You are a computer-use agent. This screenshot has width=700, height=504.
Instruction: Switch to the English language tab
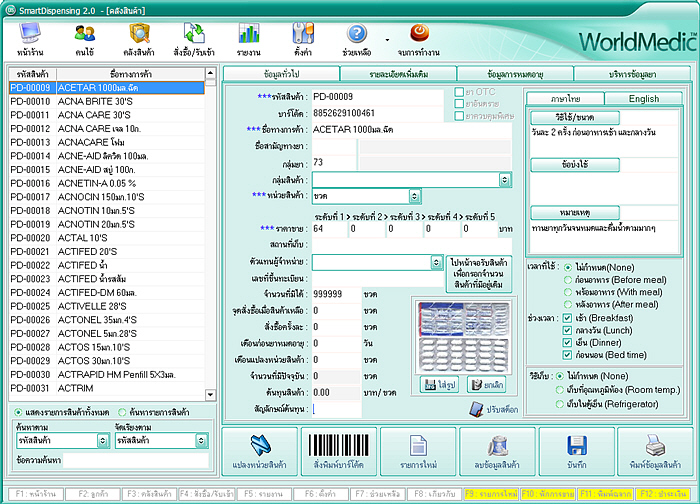[643, 98]
